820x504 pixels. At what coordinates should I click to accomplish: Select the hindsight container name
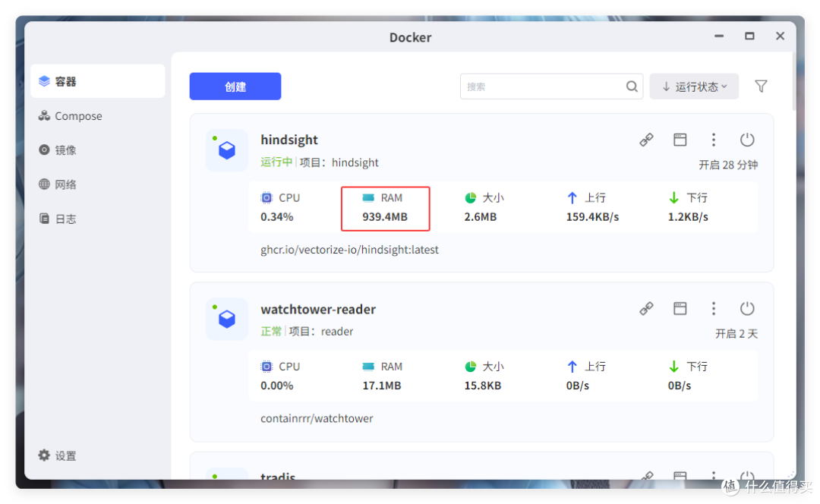pyautogui.click(x=289, y=140)
